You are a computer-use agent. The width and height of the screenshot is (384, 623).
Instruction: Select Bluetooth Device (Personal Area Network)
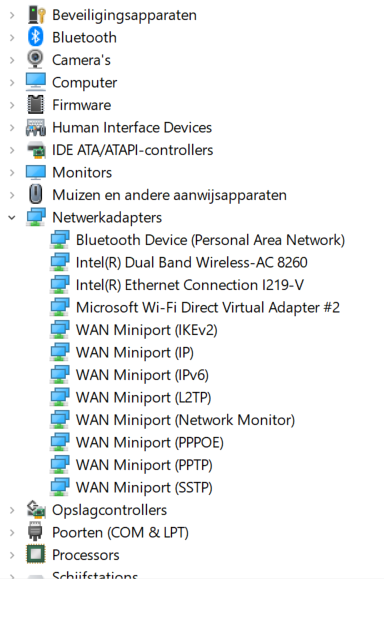coord(210,240)
